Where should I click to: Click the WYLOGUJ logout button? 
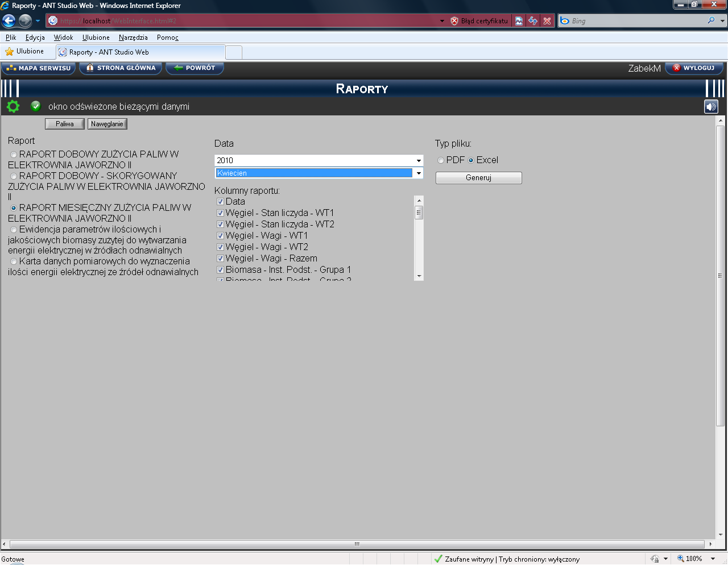click(694, 68)
